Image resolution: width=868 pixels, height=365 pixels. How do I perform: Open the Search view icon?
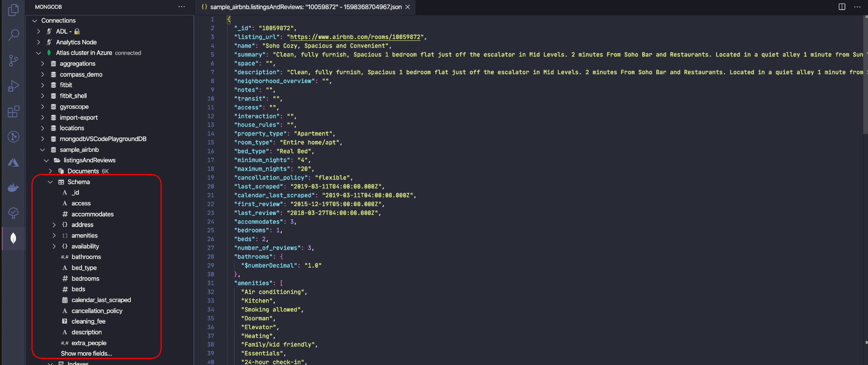[13, 35]
